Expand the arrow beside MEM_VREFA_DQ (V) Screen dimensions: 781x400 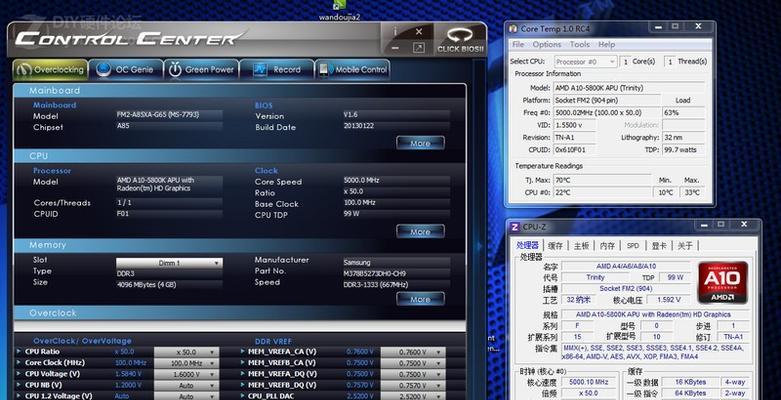tap(242, 374)
